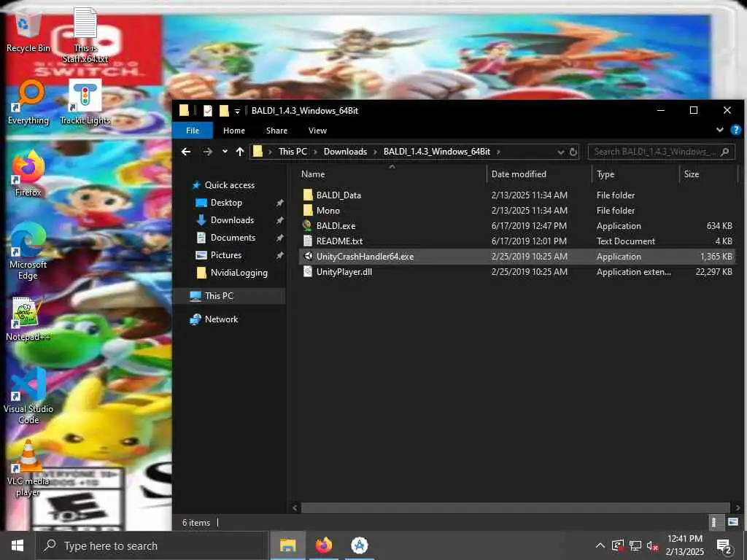The height and width of the screenshot is (560, 747).
Task: Switch to the Large icons view layout
Action: pyautogui.click(x=733, y=522)
